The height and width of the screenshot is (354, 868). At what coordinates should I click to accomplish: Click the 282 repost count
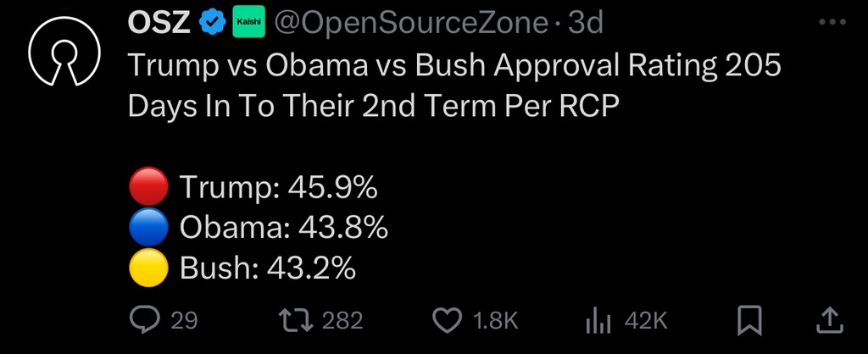click(x=342, y=321)
